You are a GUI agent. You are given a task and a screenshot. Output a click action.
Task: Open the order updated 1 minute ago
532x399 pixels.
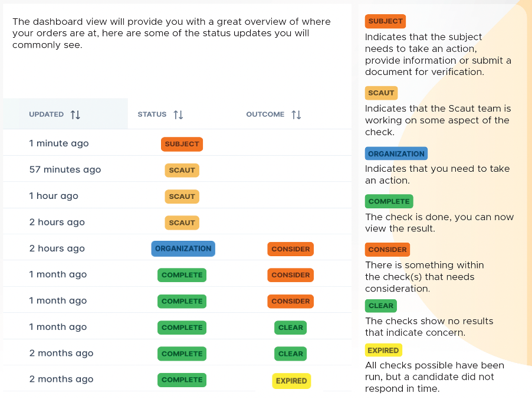coord(177,143)
